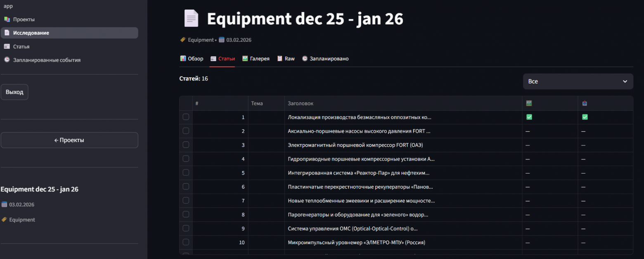Click the image column header icon
The width and height of the screenshot is (644, 259).
click(x=529, y=103)
